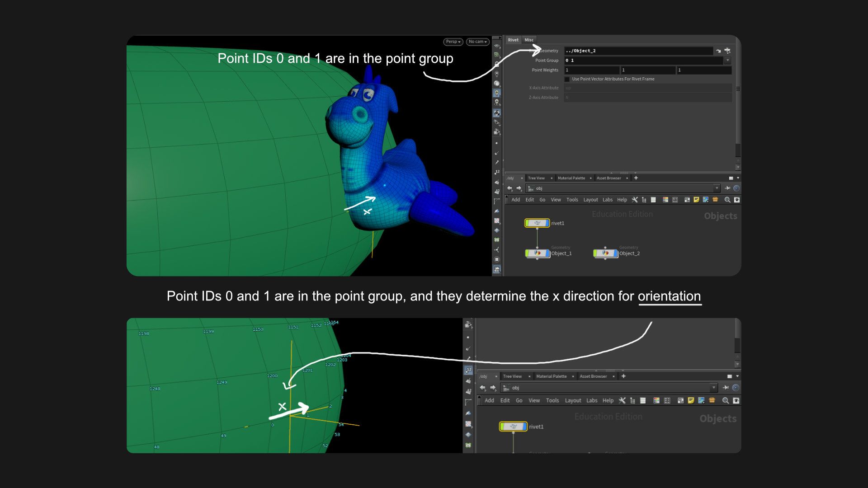This screenshot has width=868, height=488.
Task: Toggle display flag on Object_2 node
Action: tap(615, 253)
